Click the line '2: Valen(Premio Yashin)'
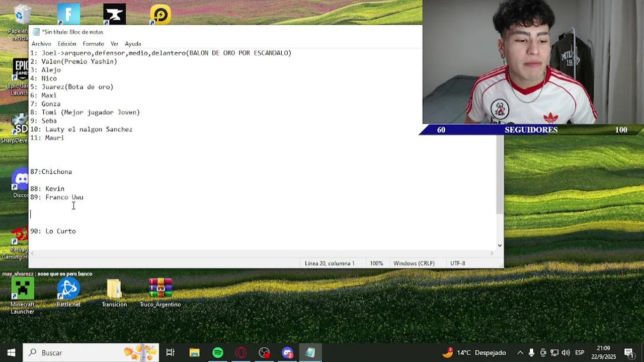Screen dimensions: 644x362 click(73, 61)
